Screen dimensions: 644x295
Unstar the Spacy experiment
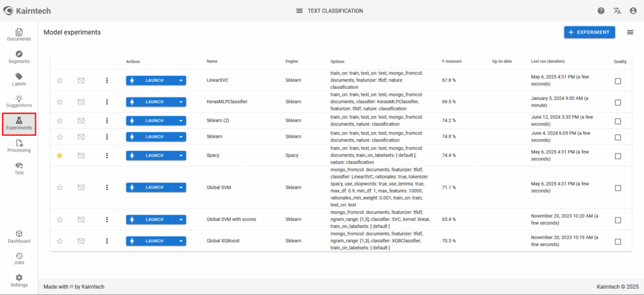click(x=60, y=155)
